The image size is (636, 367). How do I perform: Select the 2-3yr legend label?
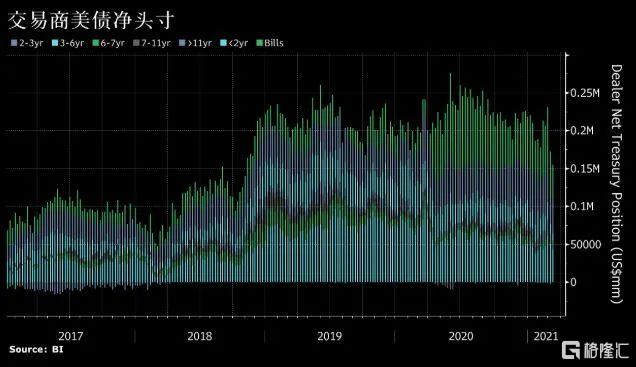(x=31, y=43)
